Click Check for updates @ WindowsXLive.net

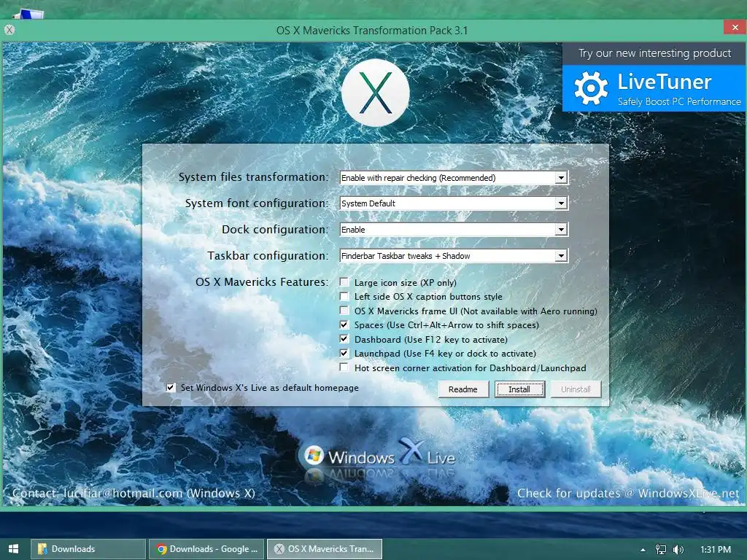click(628, 494)
